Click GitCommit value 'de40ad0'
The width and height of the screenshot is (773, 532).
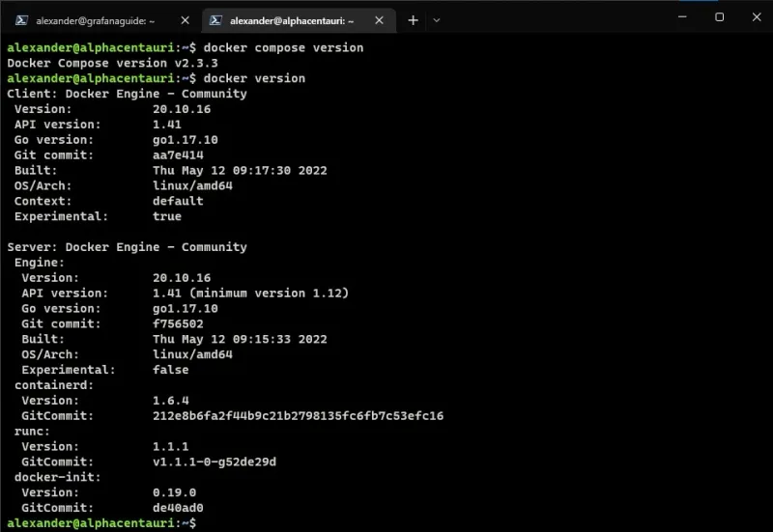(x=178, y=507)
